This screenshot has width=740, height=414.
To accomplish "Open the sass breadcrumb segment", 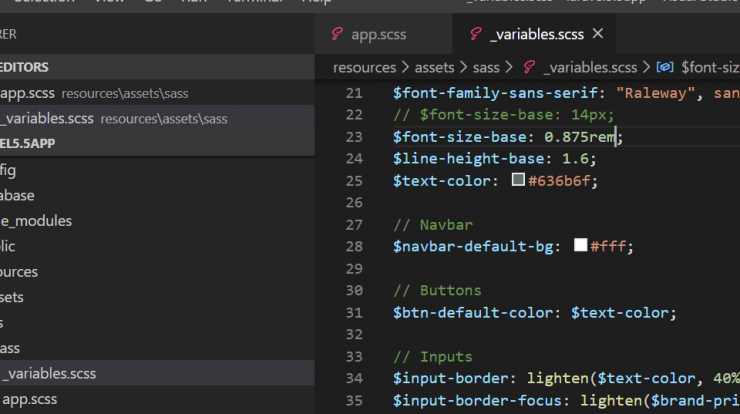I will (486, 68).
